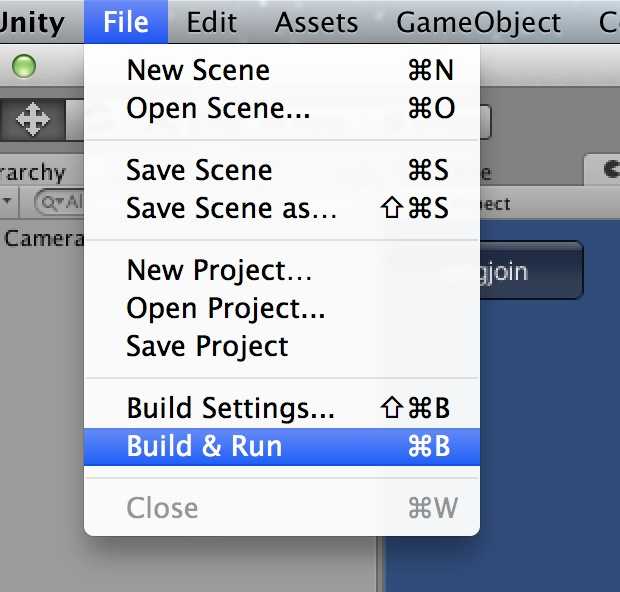The height and width of the screenshot is (592, 620).
Task: Open the Edit menu
Action: click(212, 22)
